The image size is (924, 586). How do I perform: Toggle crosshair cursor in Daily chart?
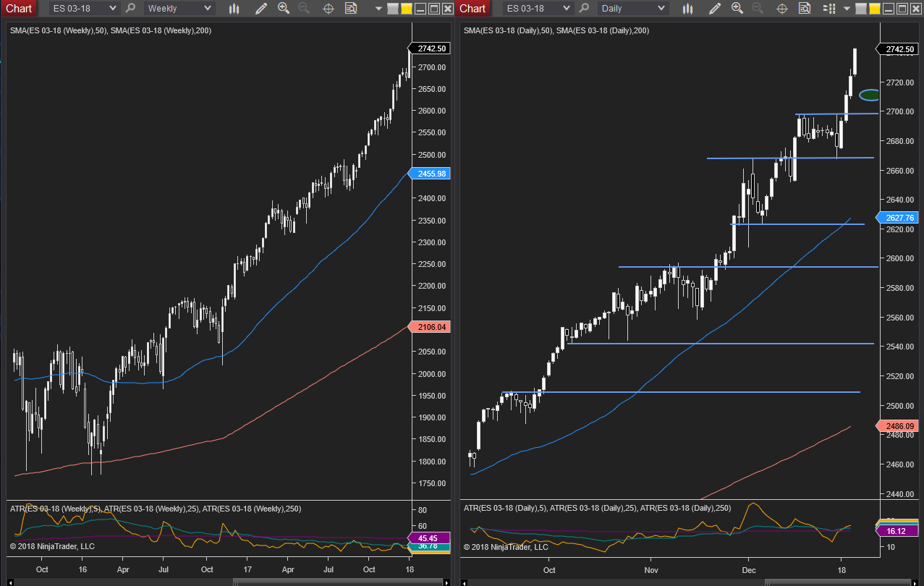782,9
